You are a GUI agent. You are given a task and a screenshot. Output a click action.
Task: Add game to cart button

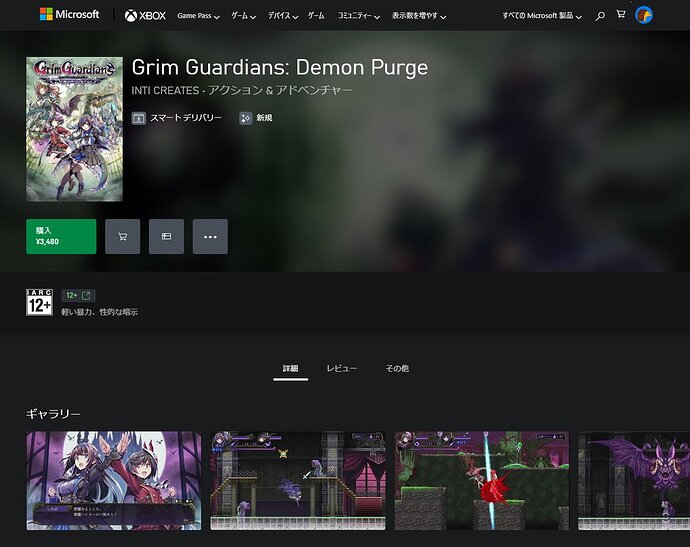pyautogui.click(x=122, y=237)
